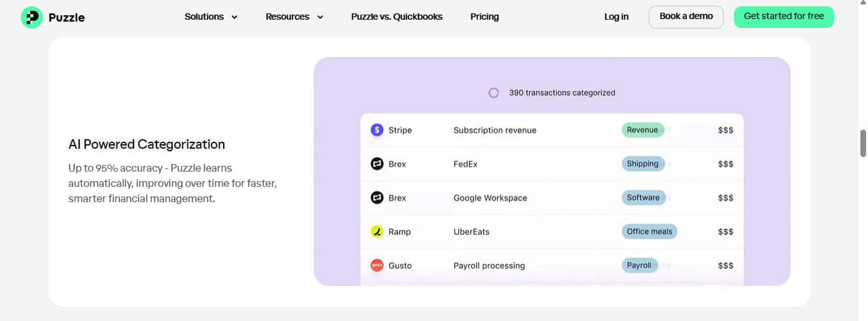The height and width of the screenshot is (321, 868).
Task: Click the $$$ amount in Gusto row
Action: (x=726, y=266)
